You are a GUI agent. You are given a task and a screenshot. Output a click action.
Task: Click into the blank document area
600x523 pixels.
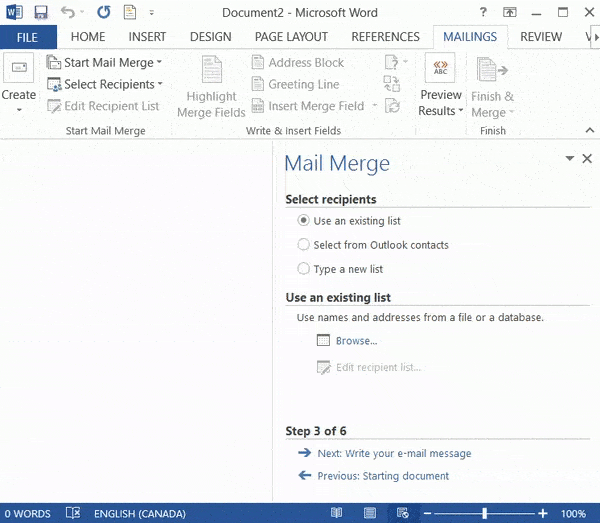click(x=136, y=321)
